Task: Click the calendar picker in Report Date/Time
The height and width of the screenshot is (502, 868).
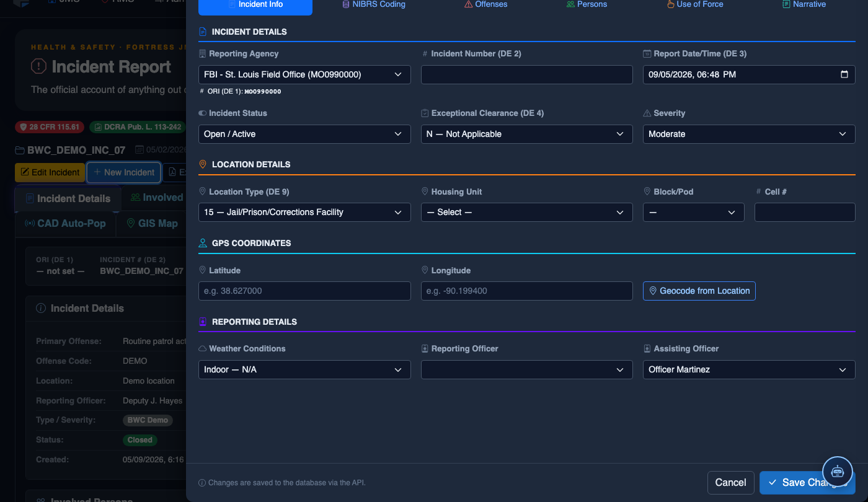Action: (x=844, y=74)
